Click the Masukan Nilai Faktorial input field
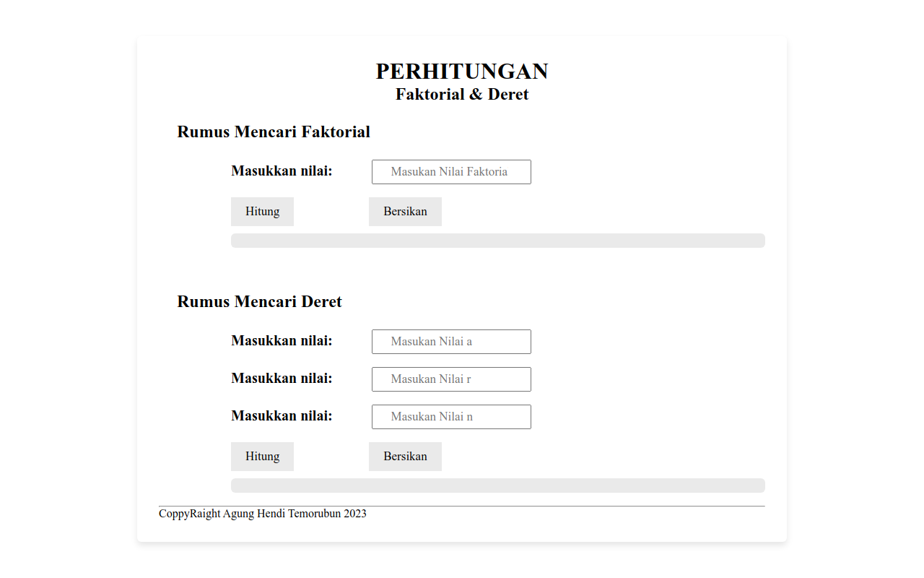 (451, 172)
